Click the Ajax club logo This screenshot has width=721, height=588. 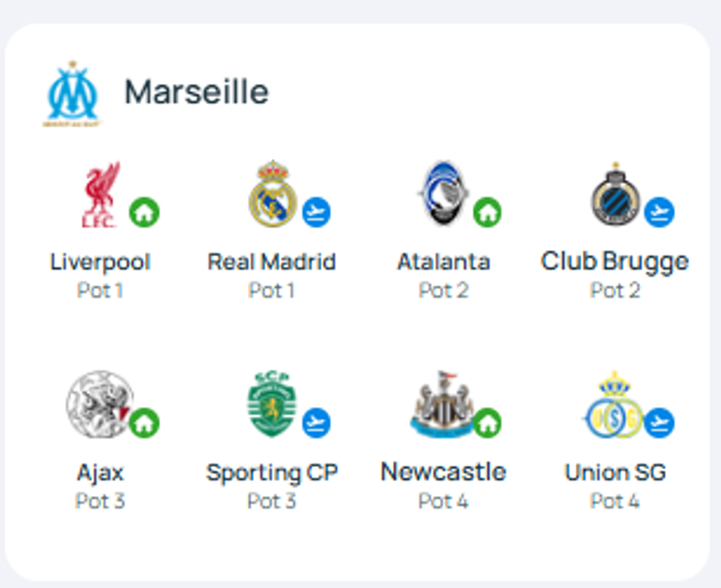click(99, 404)
